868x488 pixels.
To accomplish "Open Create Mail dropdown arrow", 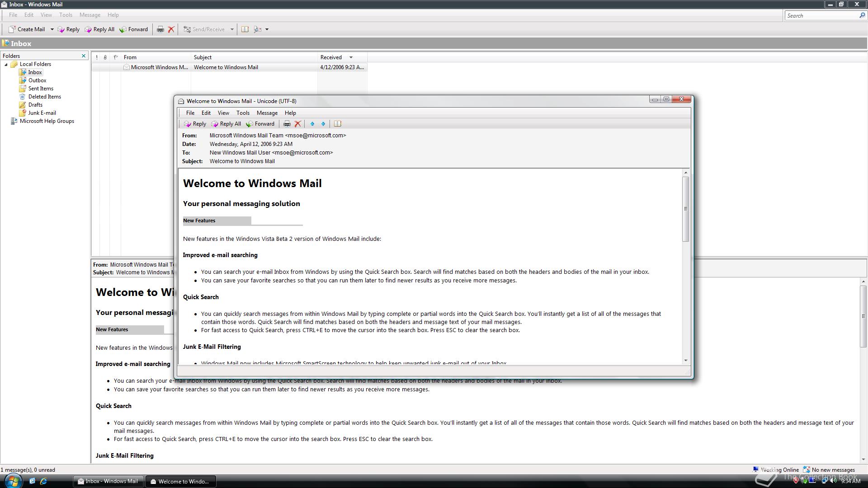I will 52,29.
